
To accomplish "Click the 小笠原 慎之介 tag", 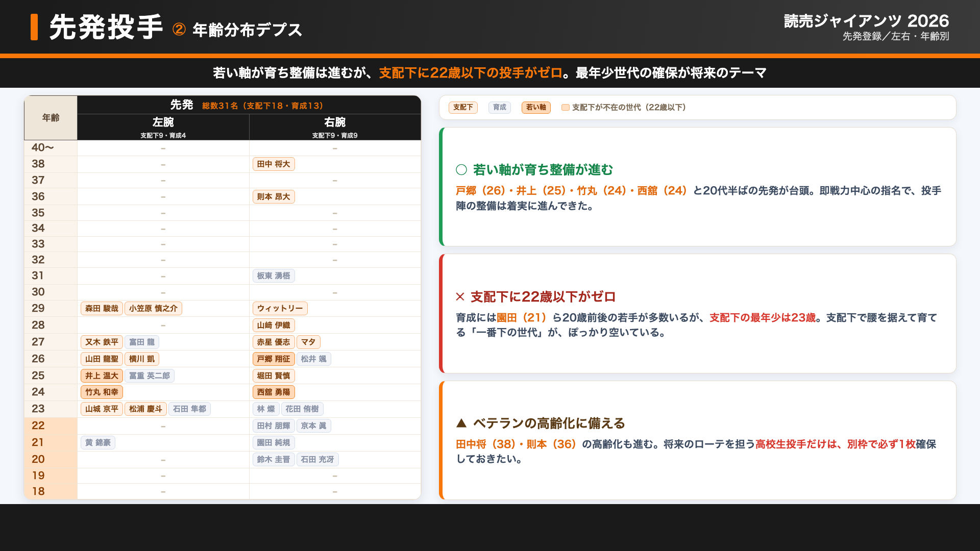I will (153, 309).
